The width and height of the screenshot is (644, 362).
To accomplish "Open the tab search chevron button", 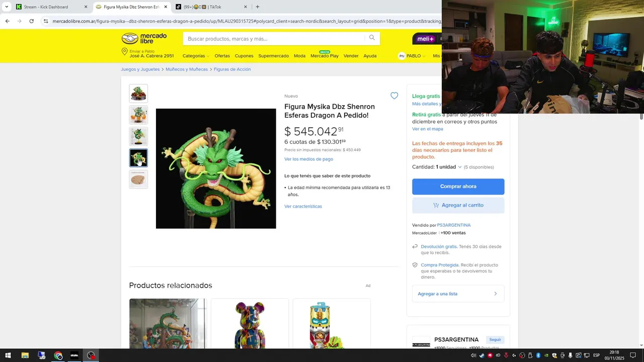I will pyautogui.click(x=7, y=7).
